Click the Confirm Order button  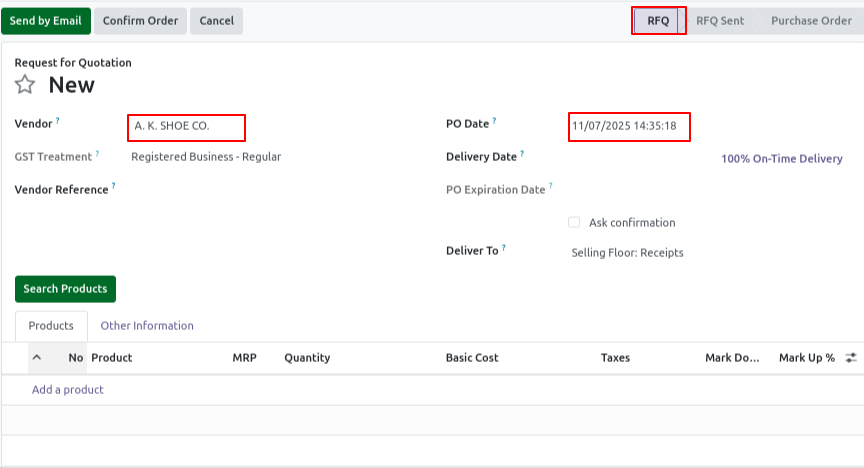(x=141, y=21)
